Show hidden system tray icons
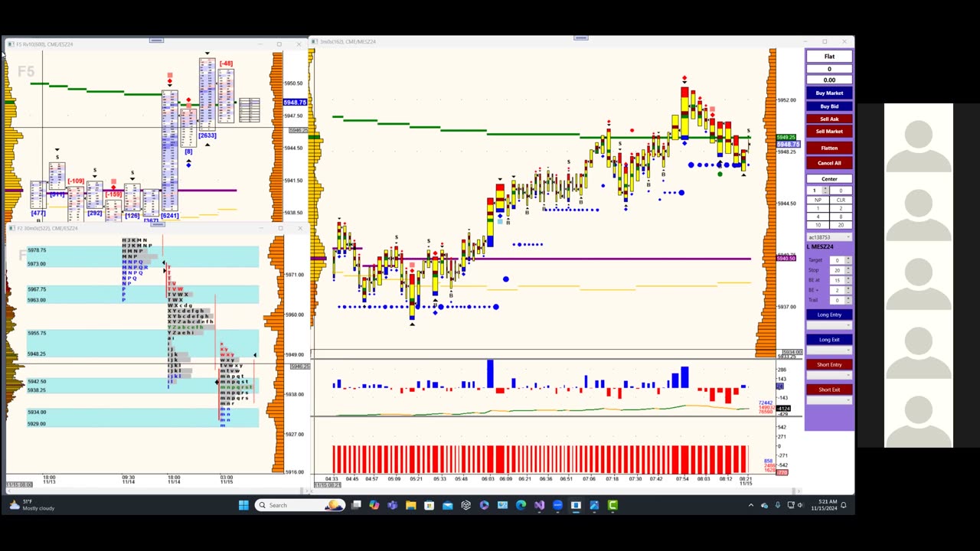 click(750, 505)
